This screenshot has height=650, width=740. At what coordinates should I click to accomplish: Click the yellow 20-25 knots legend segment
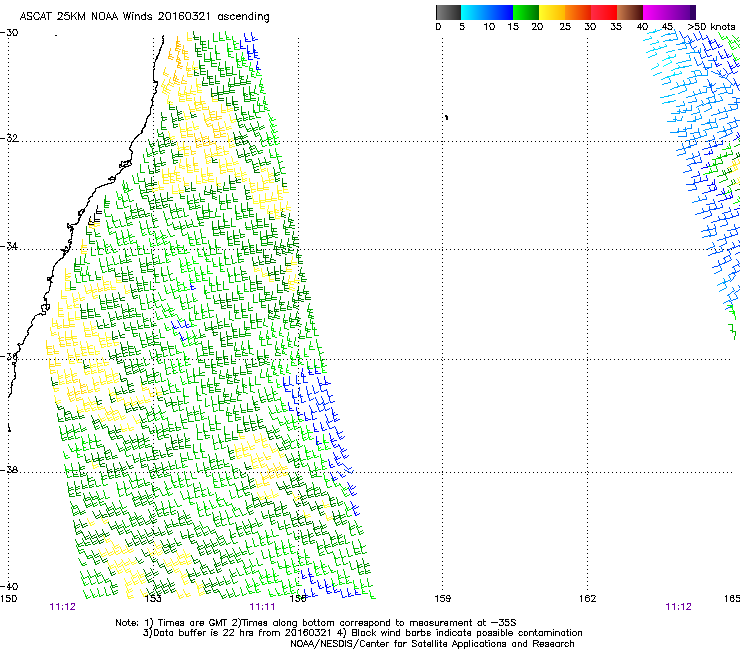(552, 12)
